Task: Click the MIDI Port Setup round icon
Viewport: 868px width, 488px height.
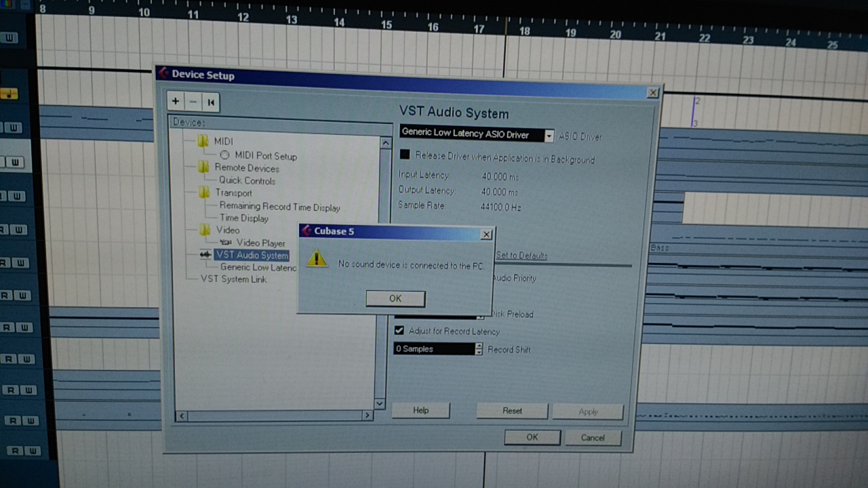Action: point(224,155)
